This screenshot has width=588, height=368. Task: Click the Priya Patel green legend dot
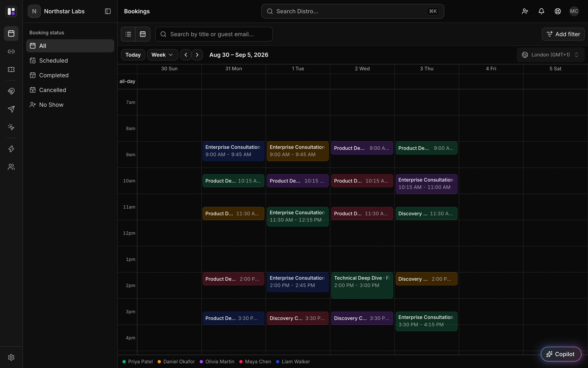pyautogui.click(x=124, y=362)
